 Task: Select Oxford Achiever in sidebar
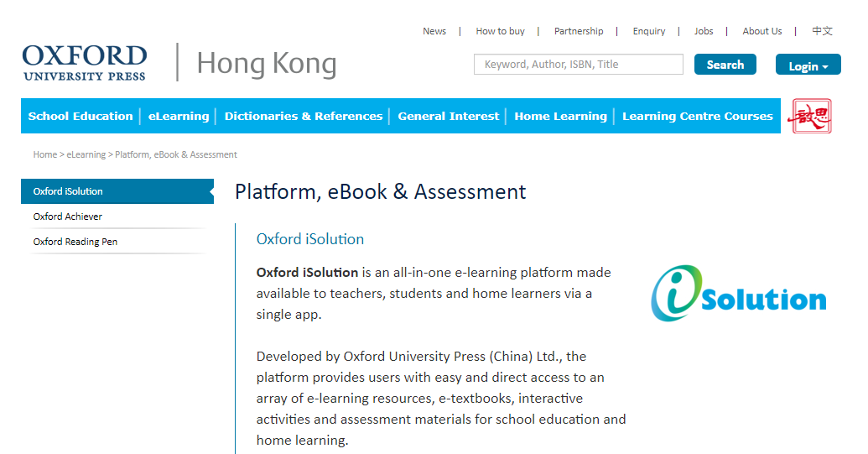point(68,217)
